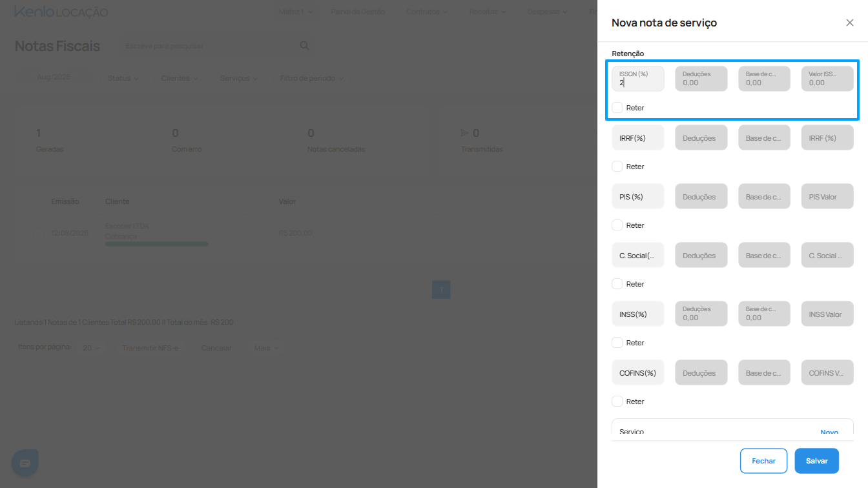
Task: Focus the PIS (%) field
Action: point(638,196)
